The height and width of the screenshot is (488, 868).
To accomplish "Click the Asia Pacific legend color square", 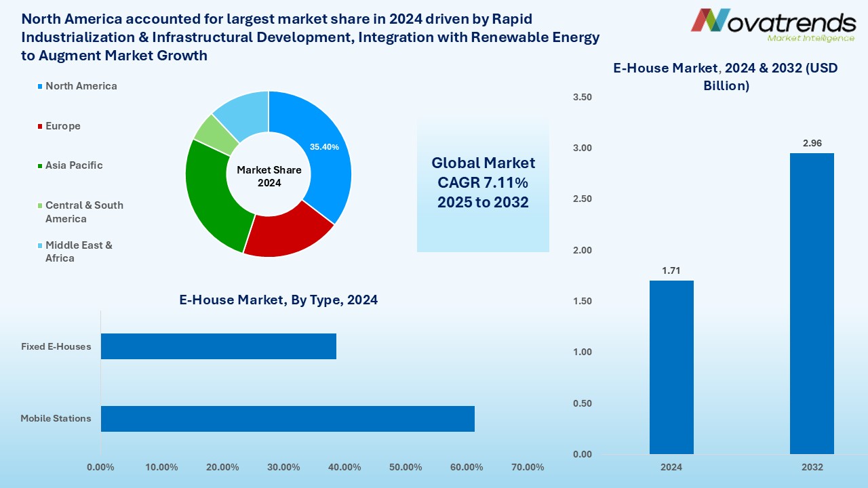I will point(41,166).
